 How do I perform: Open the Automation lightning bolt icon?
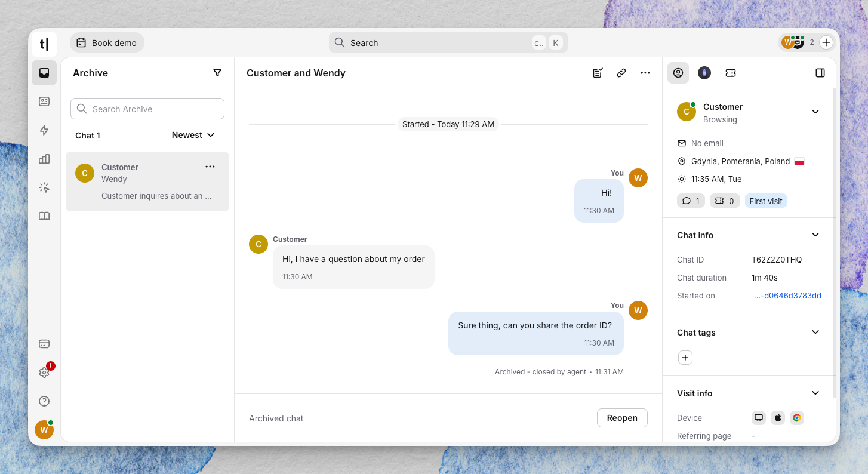click(x=44, y=130)
